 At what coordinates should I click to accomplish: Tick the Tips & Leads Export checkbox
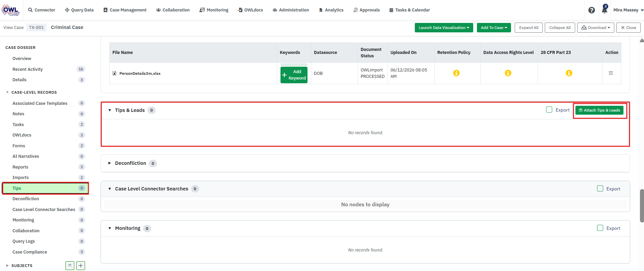[549, 110]
